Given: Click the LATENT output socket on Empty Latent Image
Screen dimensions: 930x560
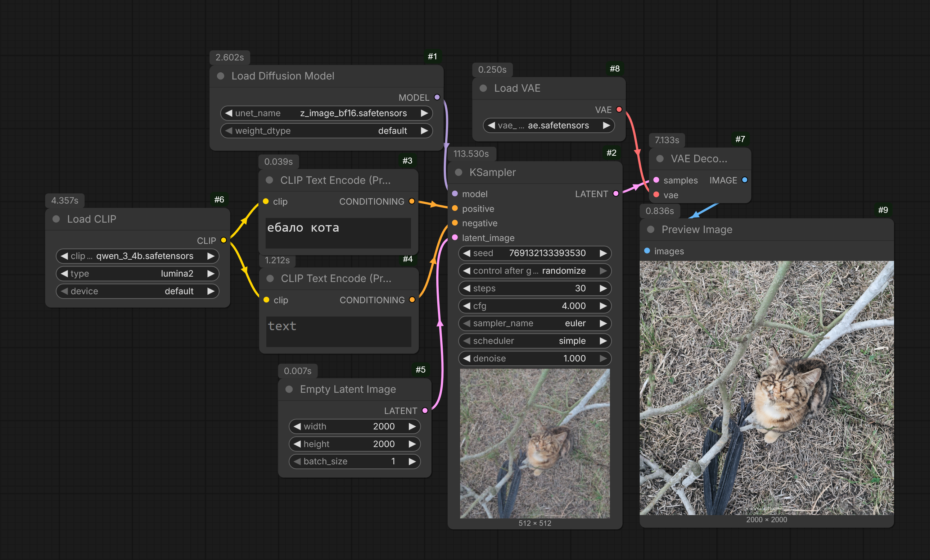Looking at the screenshot, I should click(425, 411).
